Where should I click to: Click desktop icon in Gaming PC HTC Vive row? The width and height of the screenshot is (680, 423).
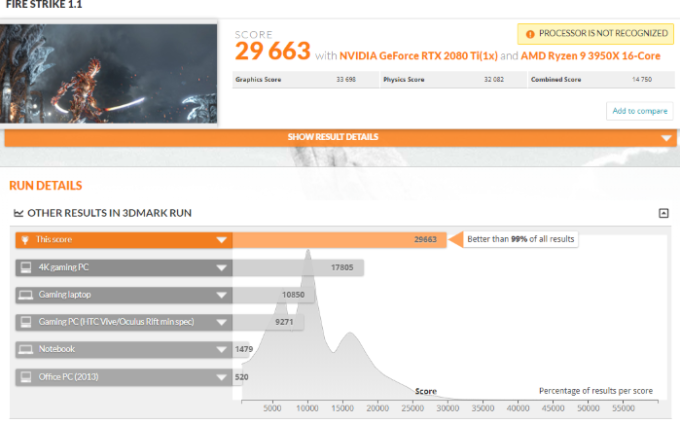pos(26,322)
